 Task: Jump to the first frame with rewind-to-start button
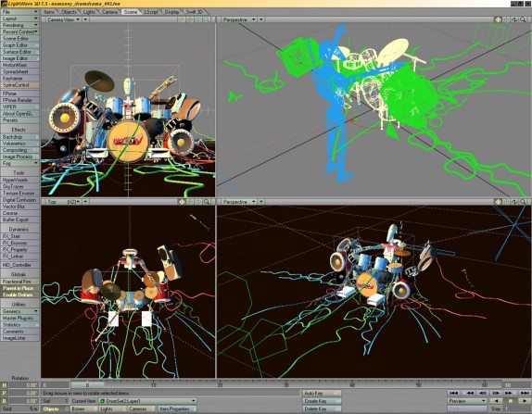click(x=453, y=393)
